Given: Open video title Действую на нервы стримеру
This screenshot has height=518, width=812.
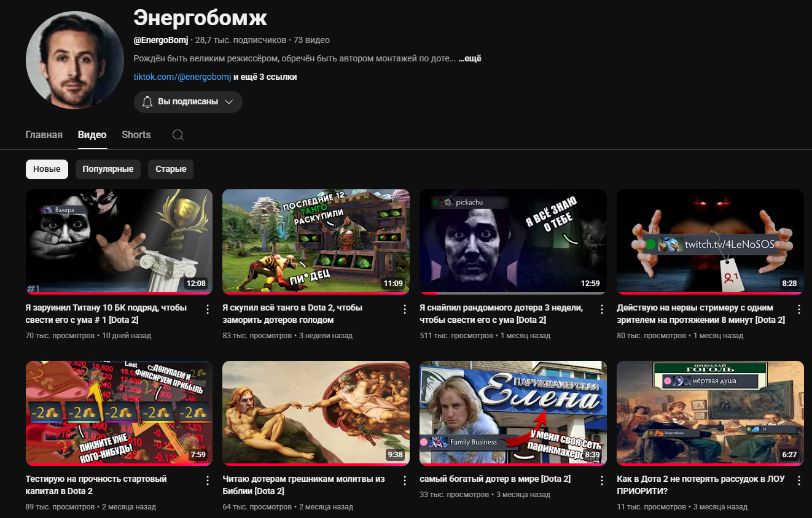Looking at the screenshot, I should (701, 314).
